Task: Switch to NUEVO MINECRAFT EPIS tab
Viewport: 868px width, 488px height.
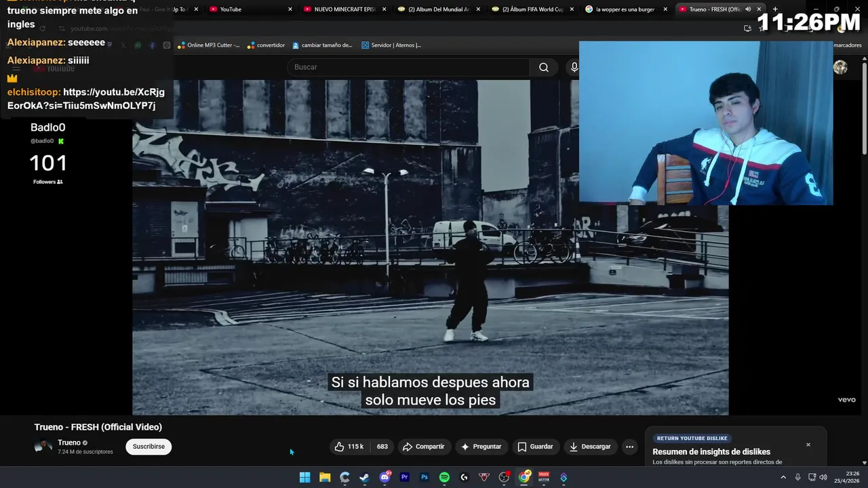Action: pos(344,9)
